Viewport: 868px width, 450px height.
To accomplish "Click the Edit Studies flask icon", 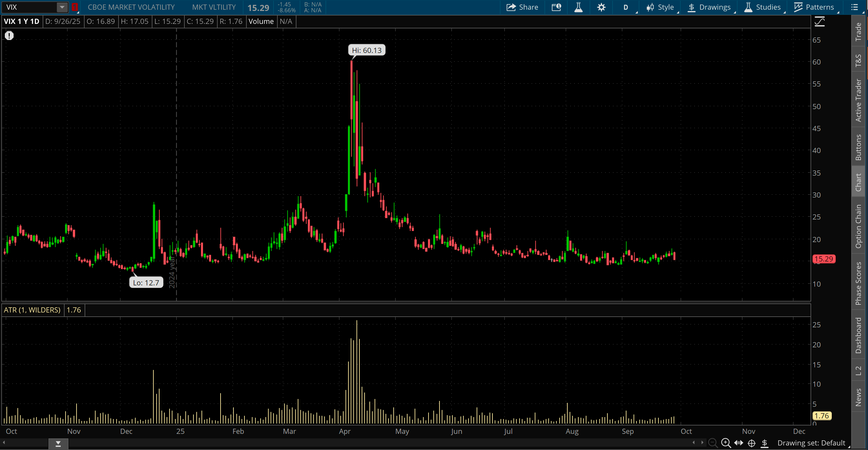I will 578,7.
